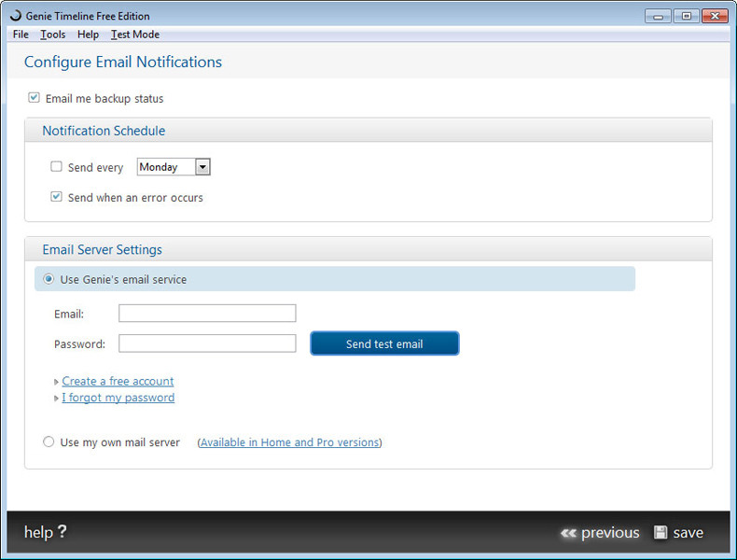The height and width of the screenshot is (560, 737).
Task: Click the help label in bottom bar
Action: point(38,532)
